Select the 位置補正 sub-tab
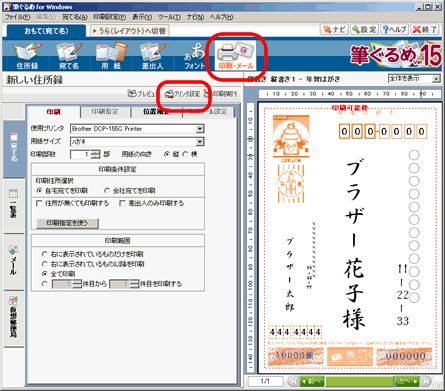445x391 pixels. click(x=157, y=112)
